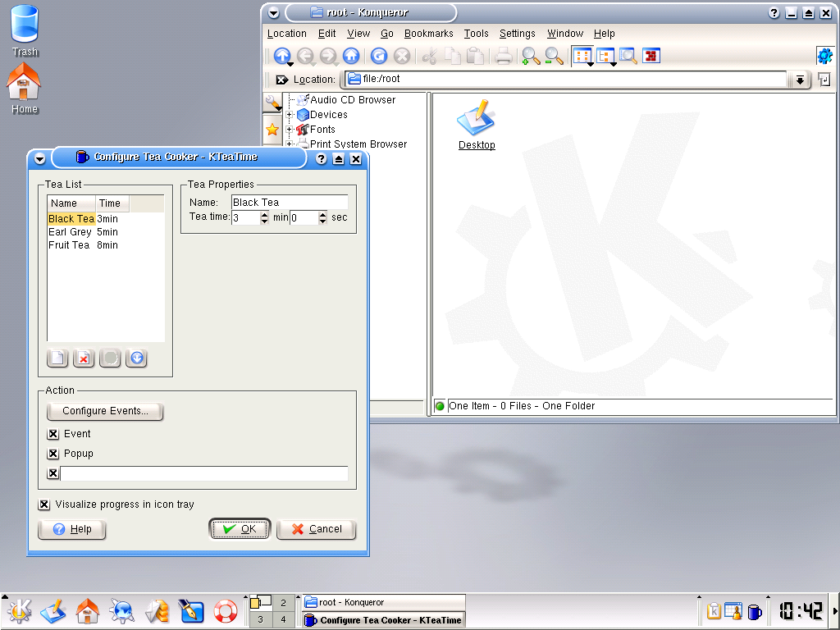Click the Klipper clipboard tray icon
The image size is (840, 630).
pos(714,610)
